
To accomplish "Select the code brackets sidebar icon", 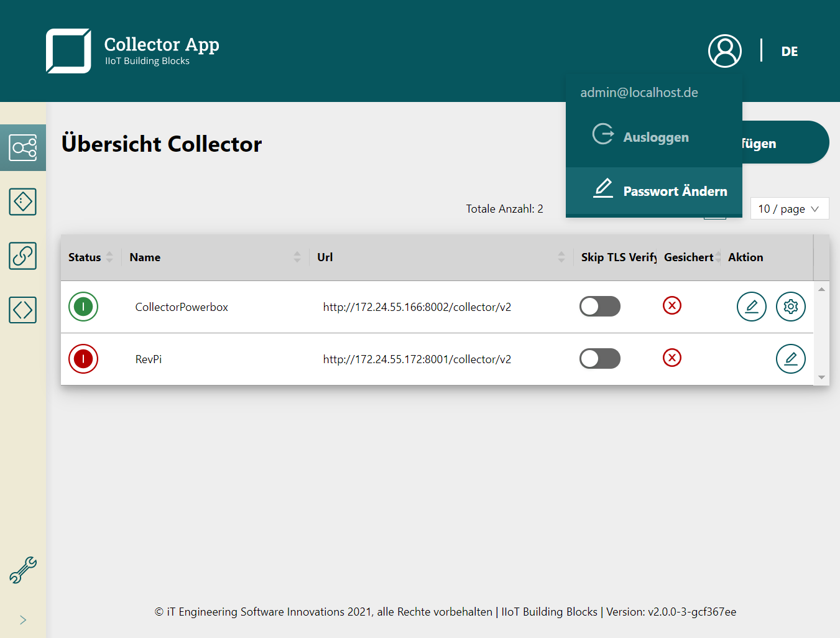I will point(23,310).
